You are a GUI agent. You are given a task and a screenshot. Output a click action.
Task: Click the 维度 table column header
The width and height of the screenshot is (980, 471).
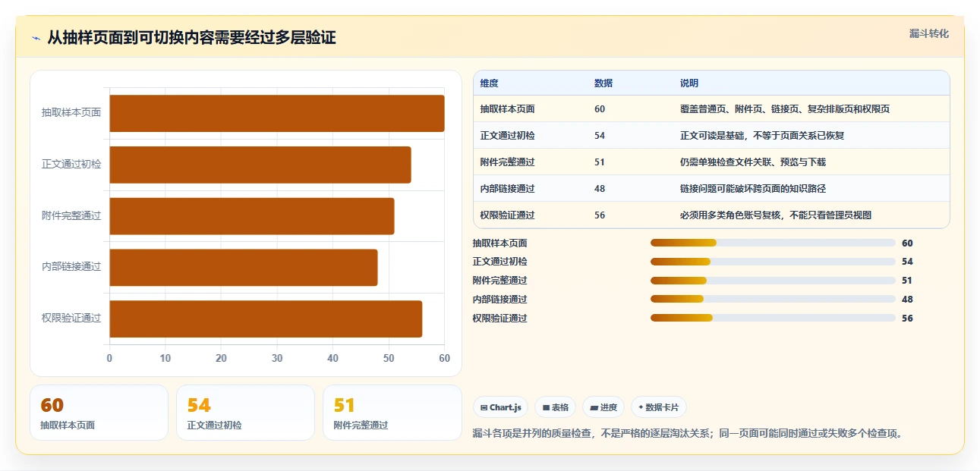pyautogui.click(x=489, y=83)
